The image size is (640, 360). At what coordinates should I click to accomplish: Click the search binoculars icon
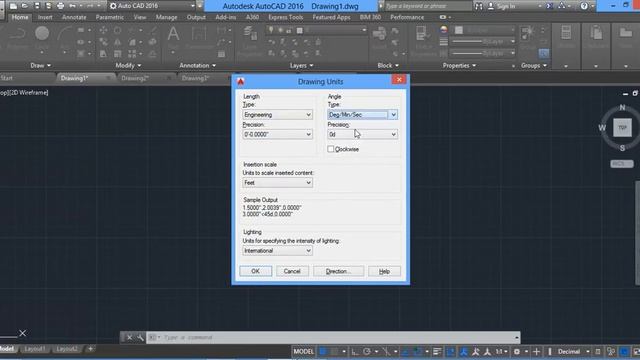point(479,6)
